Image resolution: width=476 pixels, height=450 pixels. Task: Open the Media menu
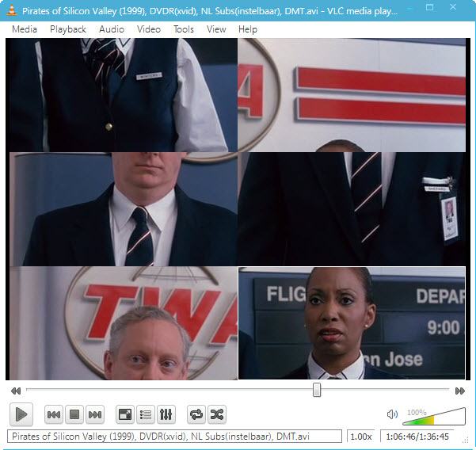point(25,29)
